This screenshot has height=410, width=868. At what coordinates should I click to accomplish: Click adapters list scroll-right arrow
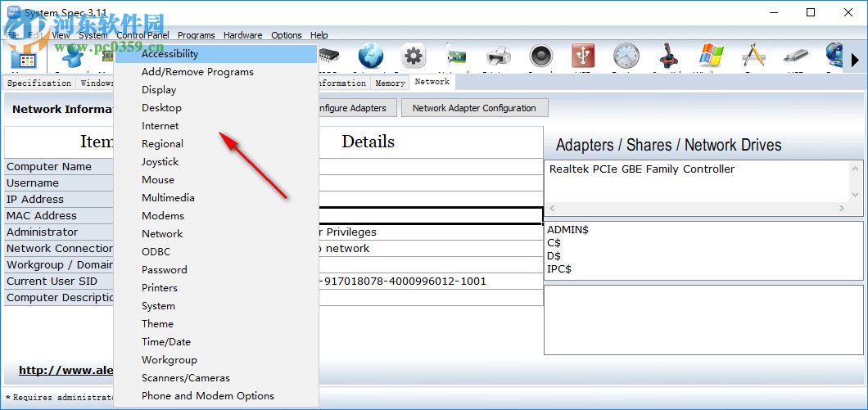click(x=842, y=209)
